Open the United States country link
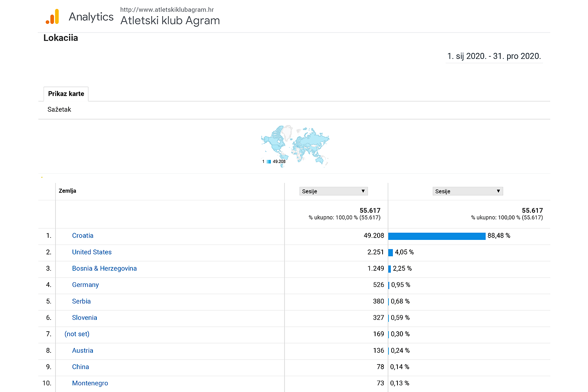Screen dimensions: 588x392 point(92,252)
